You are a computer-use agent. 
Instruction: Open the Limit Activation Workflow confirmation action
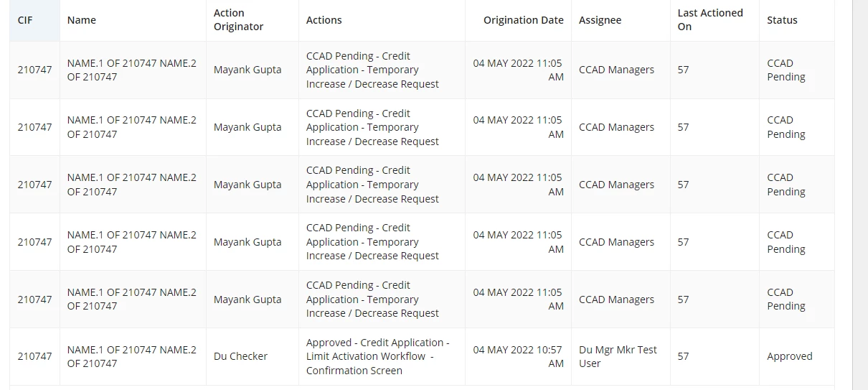coord(378,356)
